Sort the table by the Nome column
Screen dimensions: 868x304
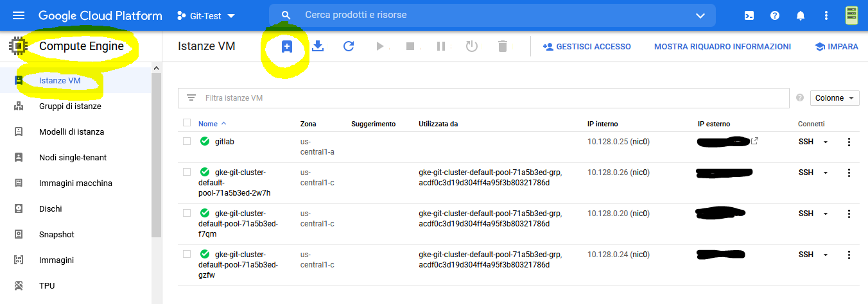tap(212, 124)
